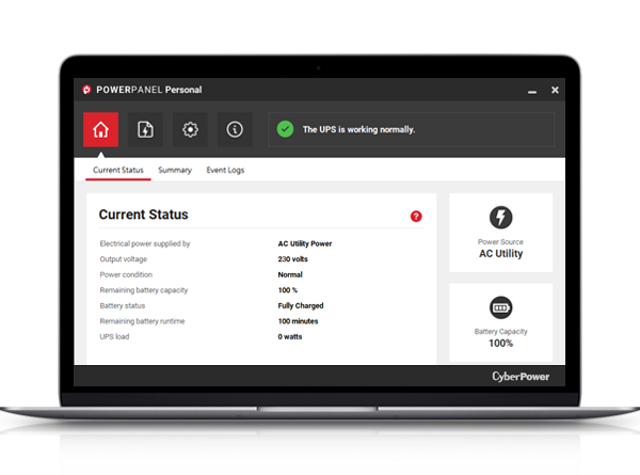This screenshot has height=475, width=640.
Task: Click the green checkmark status icon
Action: point(285,129)
